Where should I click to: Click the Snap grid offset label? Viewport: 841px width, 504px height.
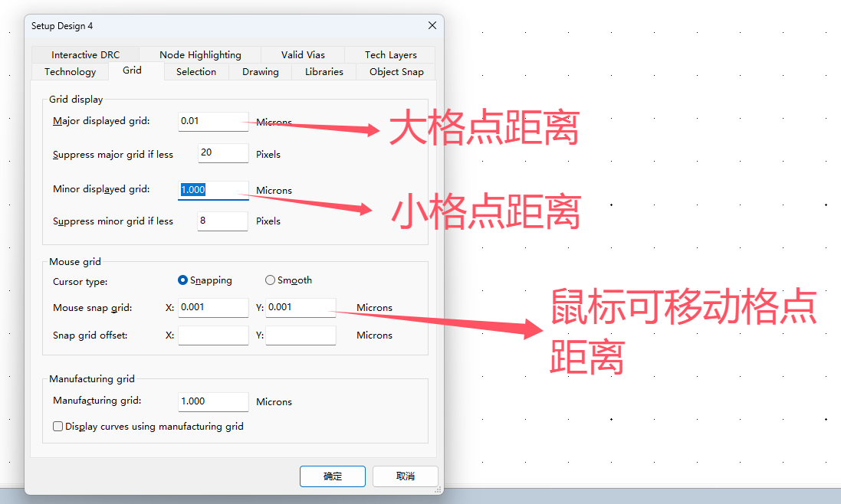[x=90, y=335]
